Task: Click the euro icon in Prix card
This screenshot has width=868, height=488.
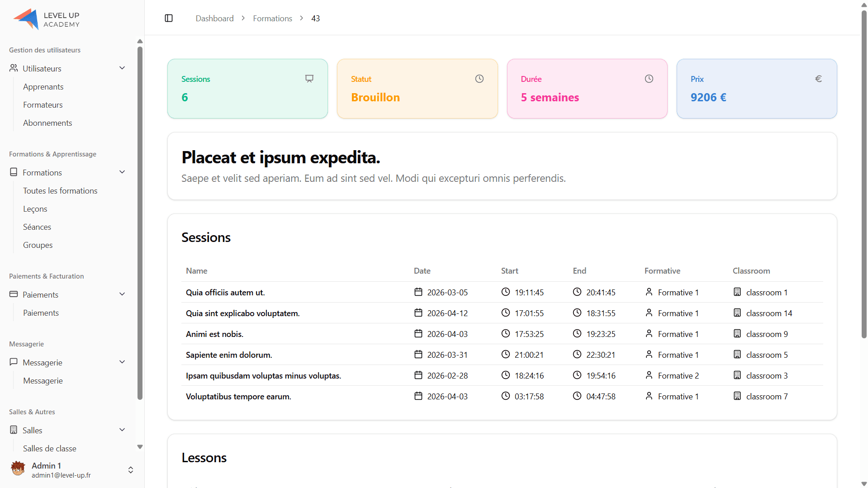Action: pos(818,79)
